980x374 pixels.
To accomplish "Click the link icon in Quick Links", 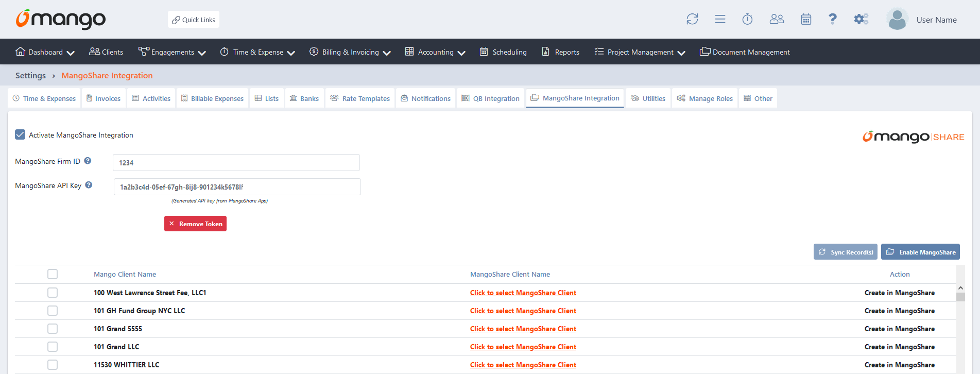I will click(176, 20).
